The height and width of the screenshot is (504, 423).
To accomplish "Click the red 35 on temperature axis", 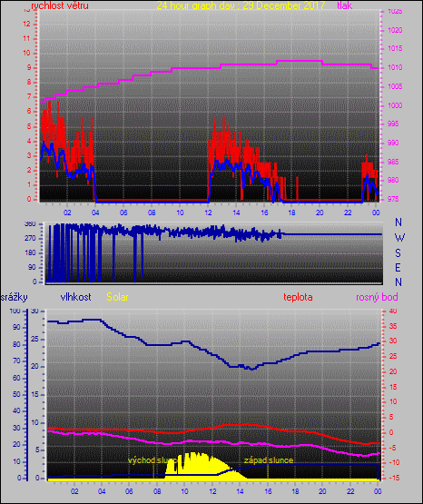I will (393, 326).
